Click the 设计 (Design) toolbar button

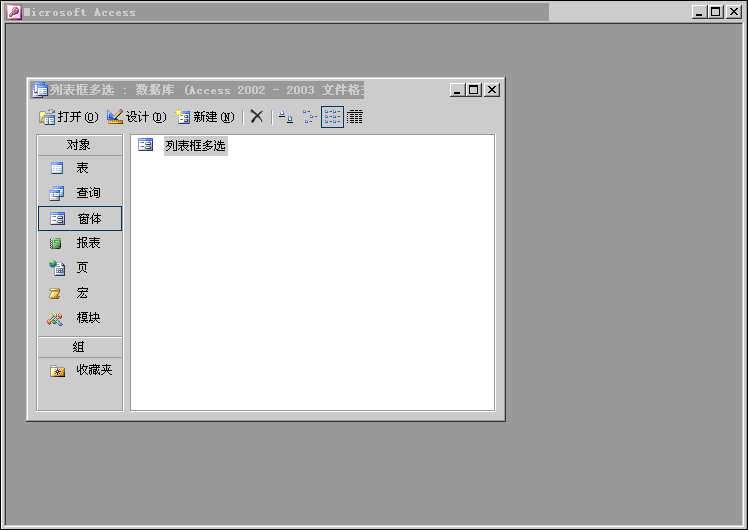pyautogui.click(x=136, y=117)
